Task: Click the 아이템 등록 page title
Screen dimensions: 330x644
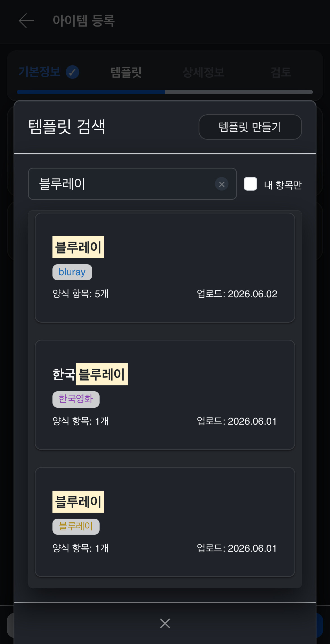Action: click(x=84, y=21)
